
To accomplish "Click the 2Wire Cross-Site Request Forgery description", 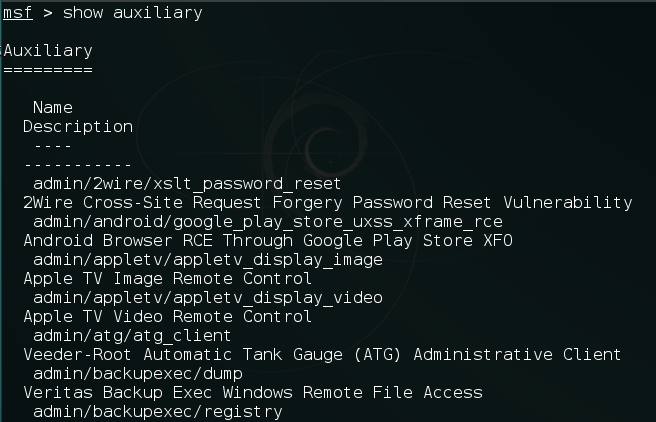I will point(328,203).
